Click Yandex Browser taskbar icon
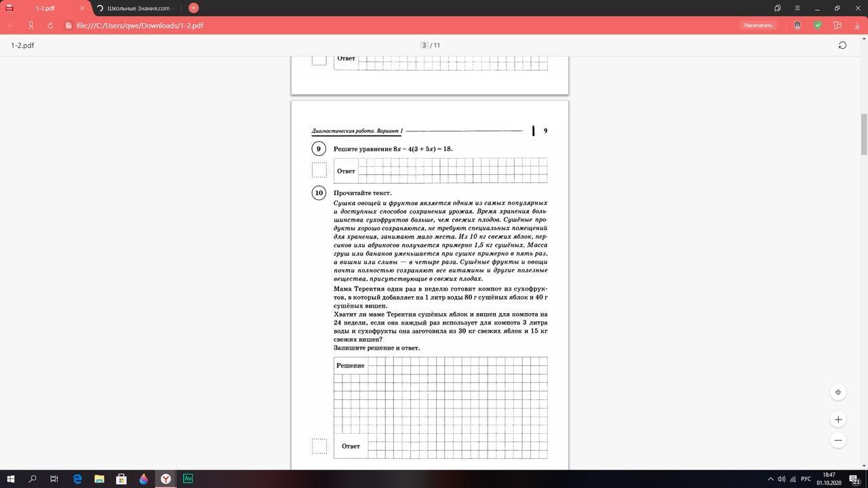This screenshot has height=488, width=868. [x=165, y=479]
